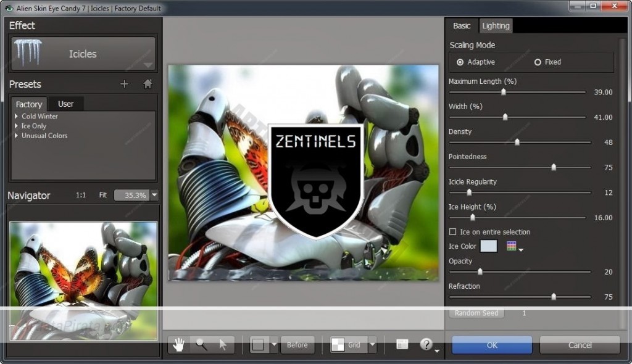Click the Ice Height value 16.00
The width and height of the screenshot is (632, 364).
pyautogui.click(x=603, y=217)
